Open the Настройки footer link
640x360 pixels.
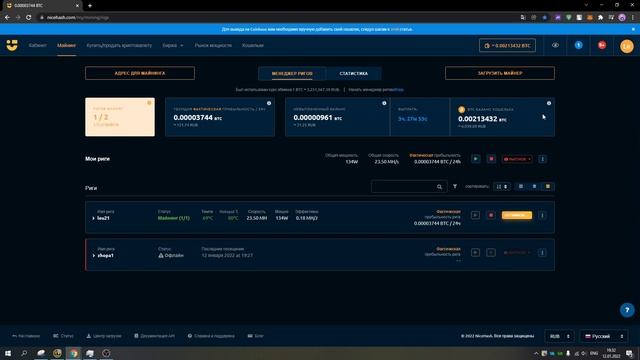tap(26, 336)
